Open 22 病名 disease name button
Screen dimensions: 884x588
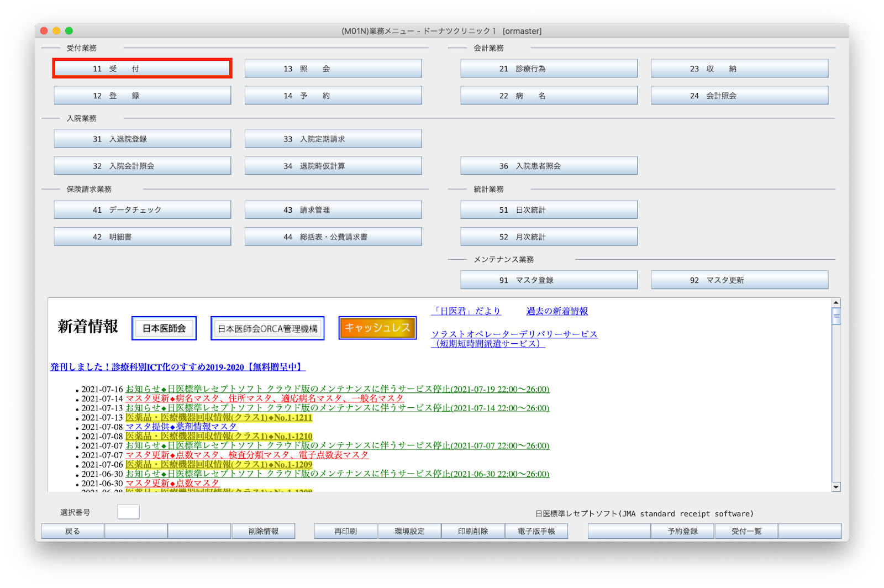coord(549,96)
